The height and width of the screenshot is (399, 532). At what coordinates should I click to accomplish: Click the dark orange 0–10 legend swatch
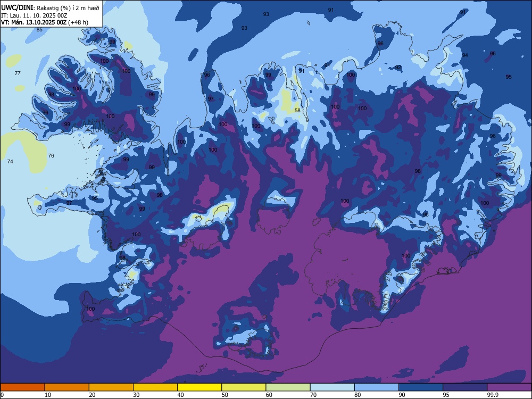(22, 387)
